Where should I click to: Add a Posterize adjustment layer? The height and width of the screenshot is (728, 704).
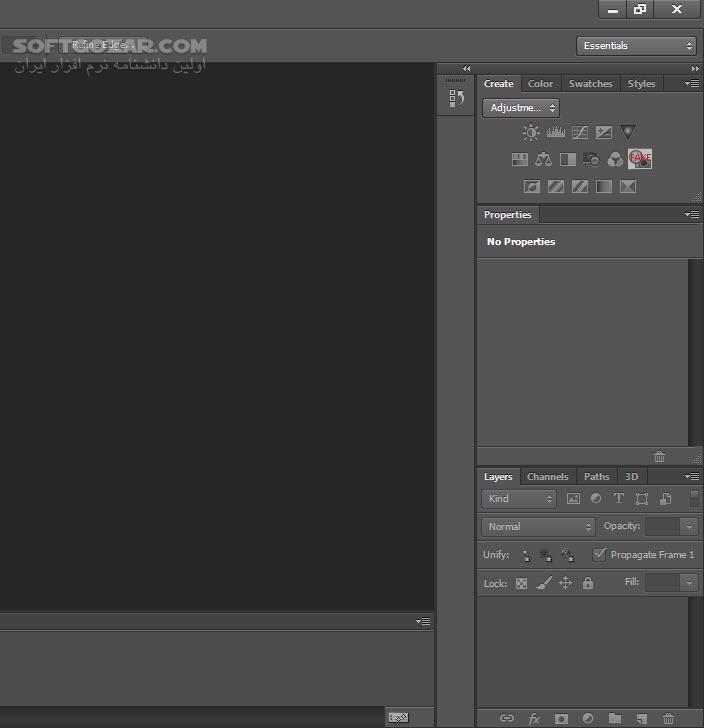click(556, 187)
